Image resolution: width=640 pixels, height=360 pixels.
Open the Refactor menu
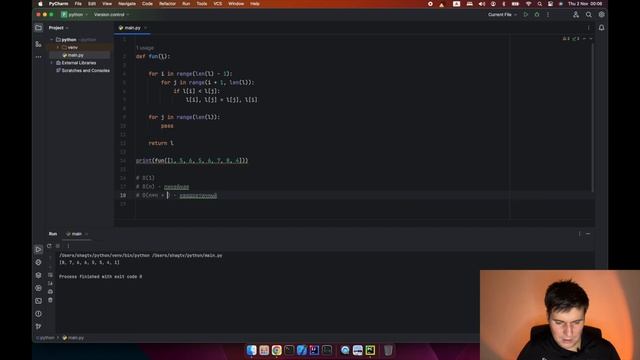[167, 4]
